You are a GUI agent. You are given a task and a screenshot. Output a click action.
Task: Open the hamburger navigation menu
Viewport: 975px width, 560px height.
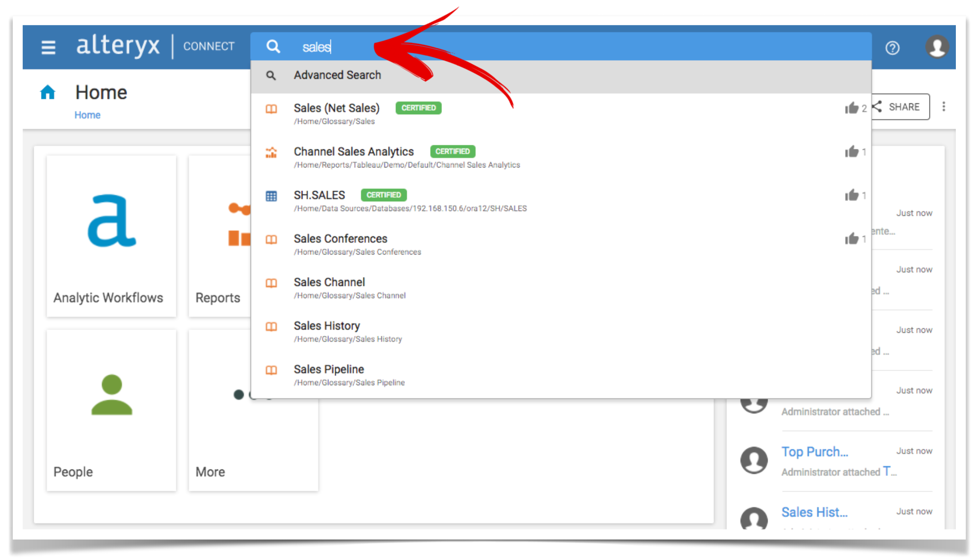coord(48,47)
